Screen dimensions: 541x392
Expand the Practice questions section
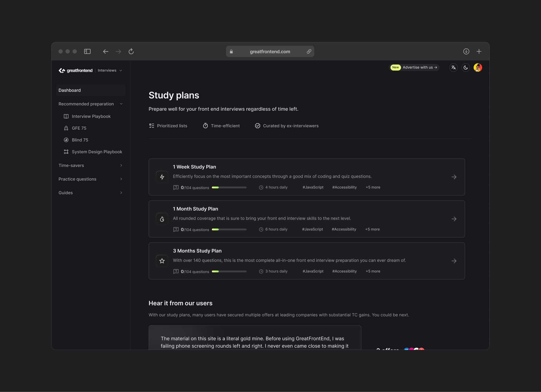[91, 179]
